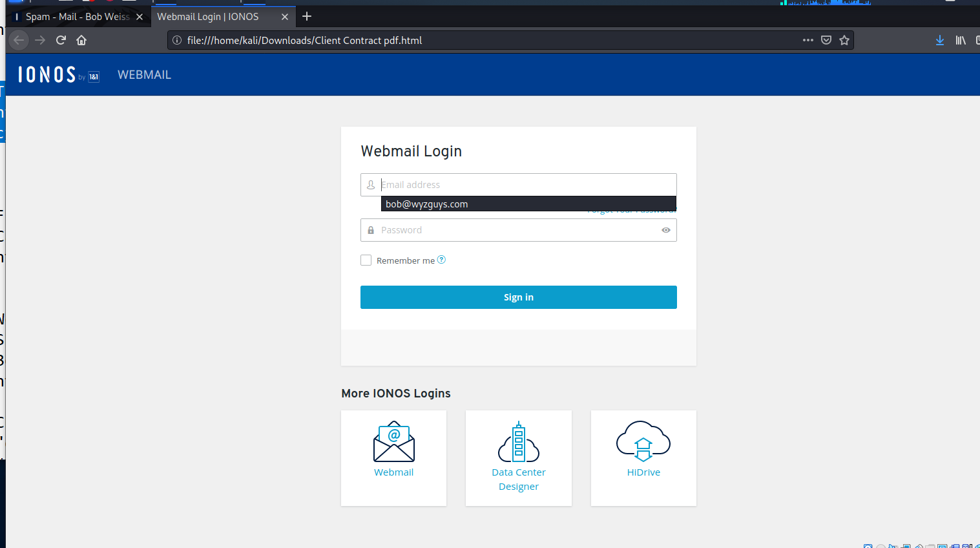Open the HiDrive login tile

643,458
